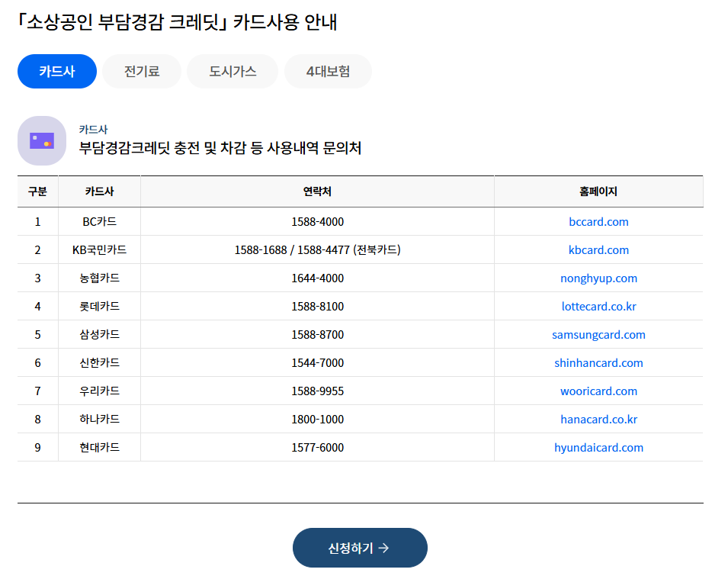Select the 구분 column header
Image resolution: width=728 pixels, height=579 pixels.
tap(37, 191)
